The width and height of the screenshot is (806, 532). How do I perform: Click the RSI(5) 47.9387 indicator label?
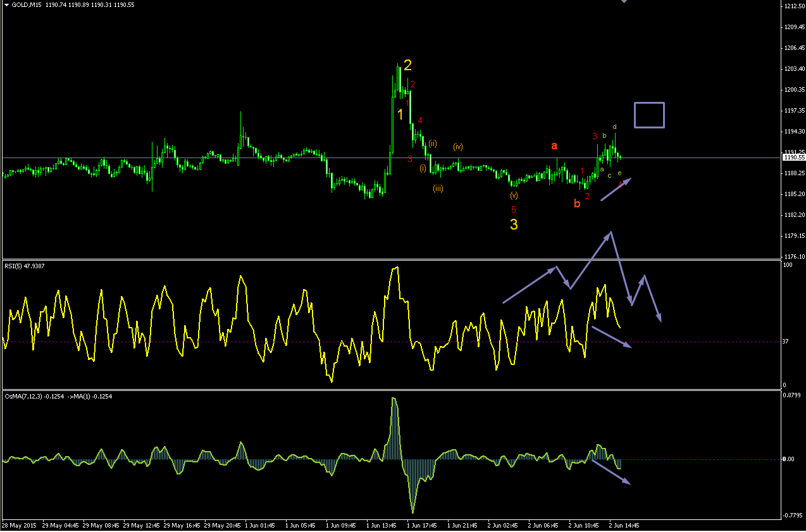26,266
